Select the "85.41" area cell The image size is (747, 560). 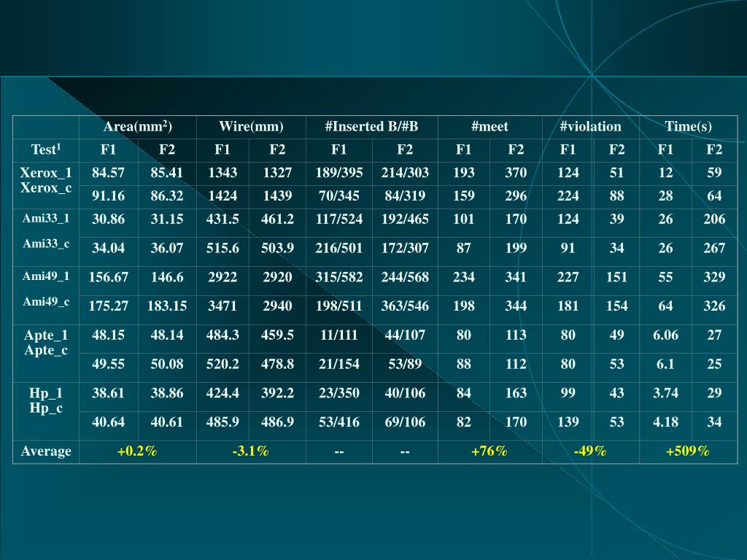coord(167,172)
